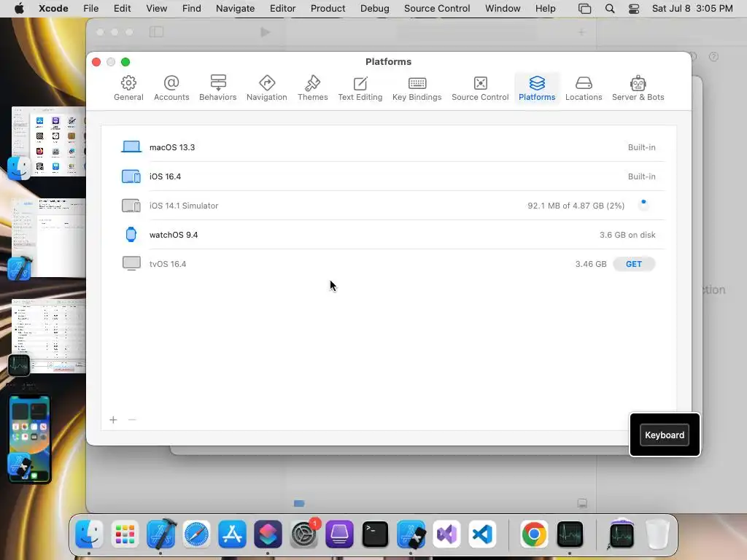Open Visual Studio from the Dock
The width and height of the screenshot is (747, 560).
click(446, 534)
